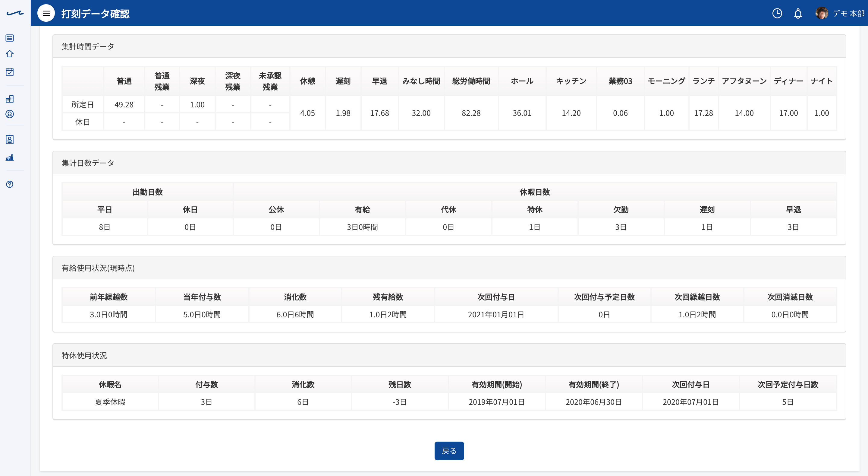Image resolution: width=868 pixels, height=476 pixels.
Task: Open notifications bell icon
Action: coord(798,13)
